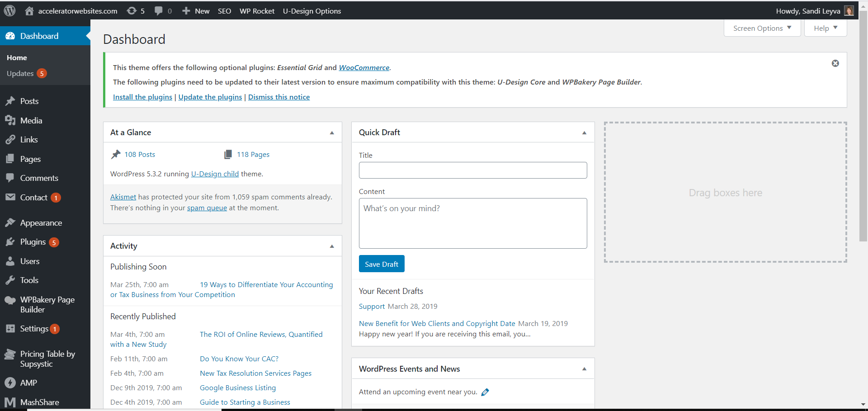Click the Users person icon in sidebar

click(x=10, y=261)
